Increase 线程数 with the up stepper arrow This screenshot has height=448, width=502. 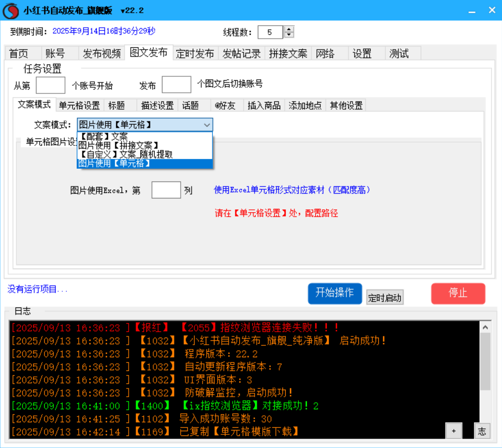pos(288,29)
